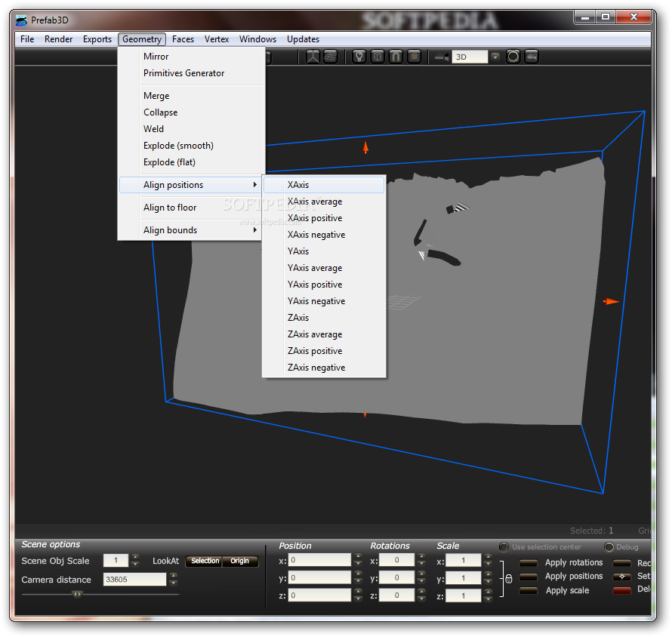Choose XAxis in Align positions submenu
Screen dimensions: 672x637
coord(324,185)
